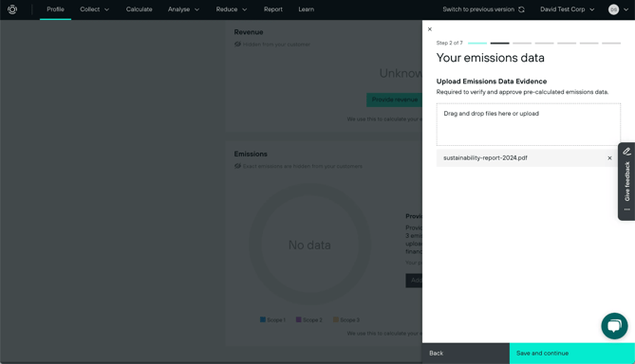Open the Profile tab
Image resolution: width=635 pixels, height=364 pixels.
[x=55, y=9]
